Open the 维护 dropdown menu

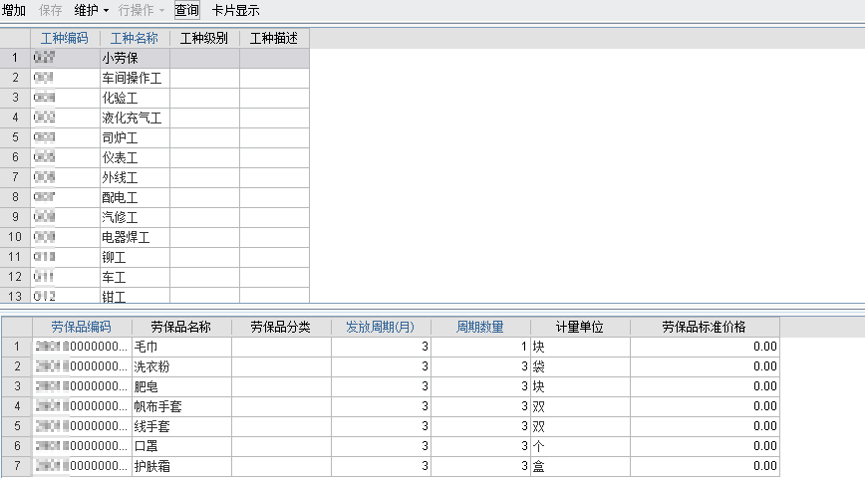coord(91,10)
